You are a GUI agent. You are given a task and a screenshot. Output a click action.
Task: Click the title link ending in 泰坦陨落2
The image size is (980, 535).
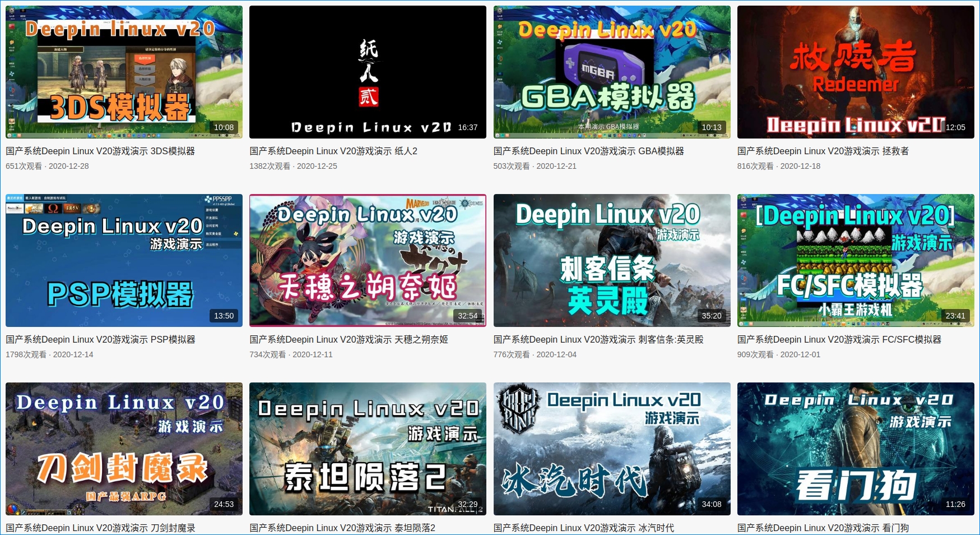coord(342,528)
